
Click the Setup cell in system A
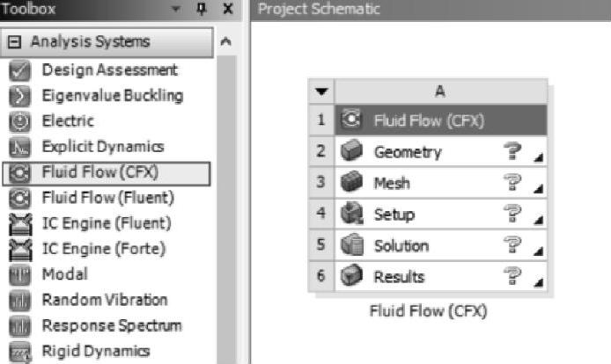(394, 215)
